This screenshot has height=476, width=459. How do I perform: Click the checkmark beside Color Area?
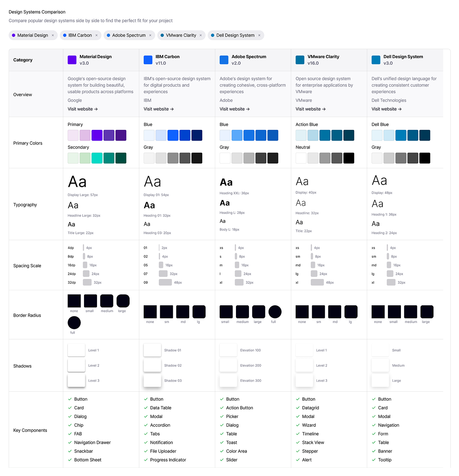(222, 451)
